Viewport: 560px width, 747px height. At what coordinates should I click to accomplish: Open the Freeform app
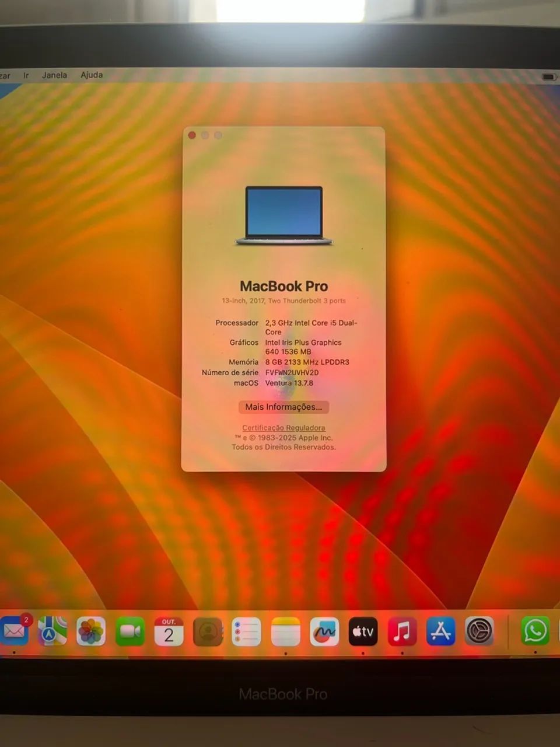coord(324,631)
